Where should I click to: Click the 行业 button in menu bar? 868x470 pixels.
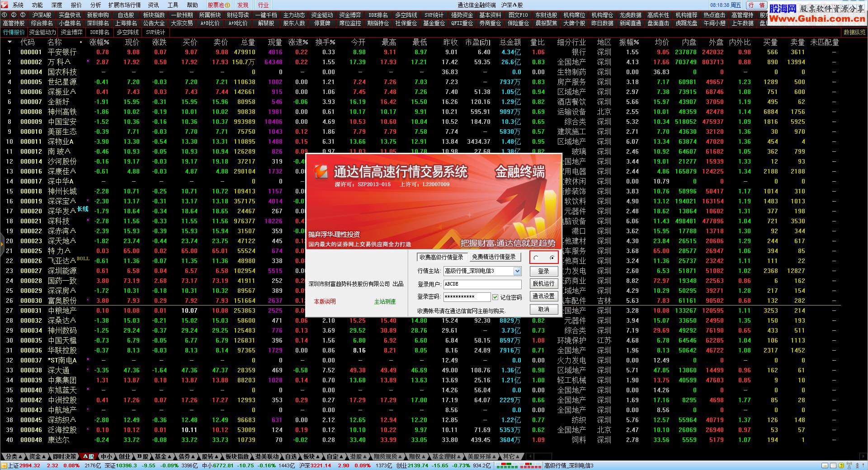tap(263, 5)
